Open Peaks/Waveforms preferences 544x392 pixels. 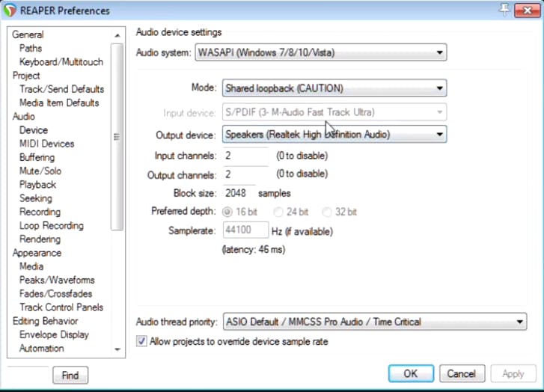57,280
